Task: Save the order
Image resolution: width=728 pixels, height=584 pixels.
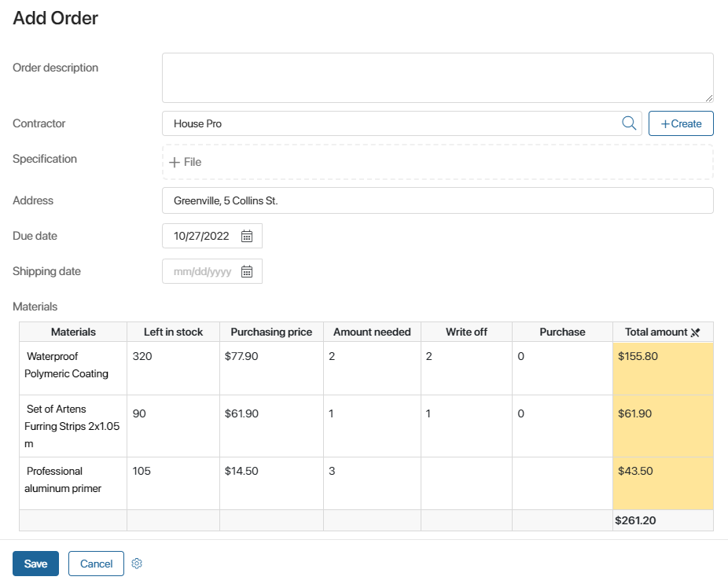Action: click(35, 564)
